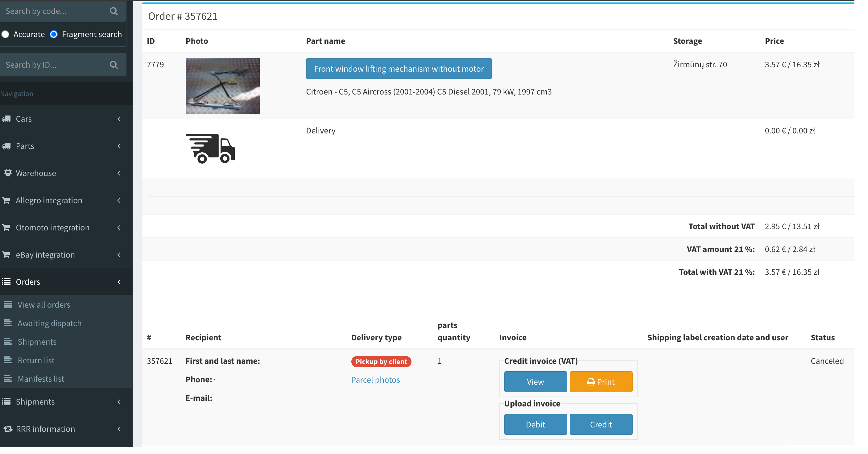Click the search-by-code magnifier icon

coord(114,11)
